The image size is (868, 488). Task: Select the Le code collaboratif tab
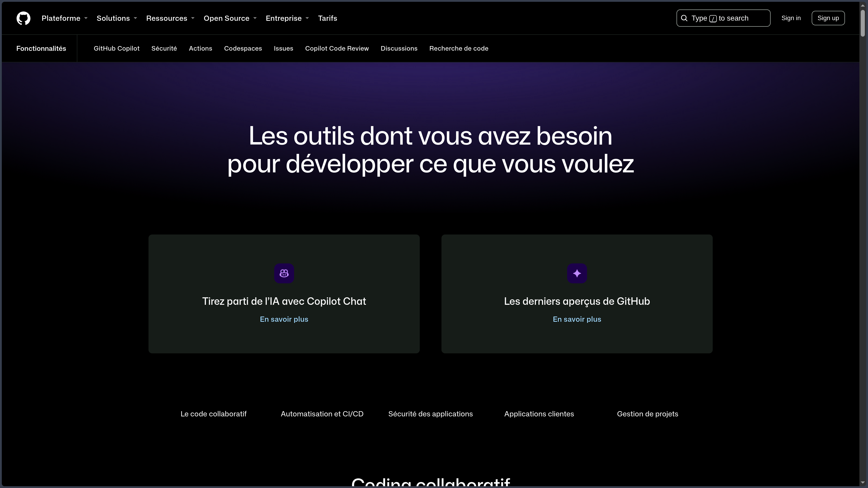[214, 414]
